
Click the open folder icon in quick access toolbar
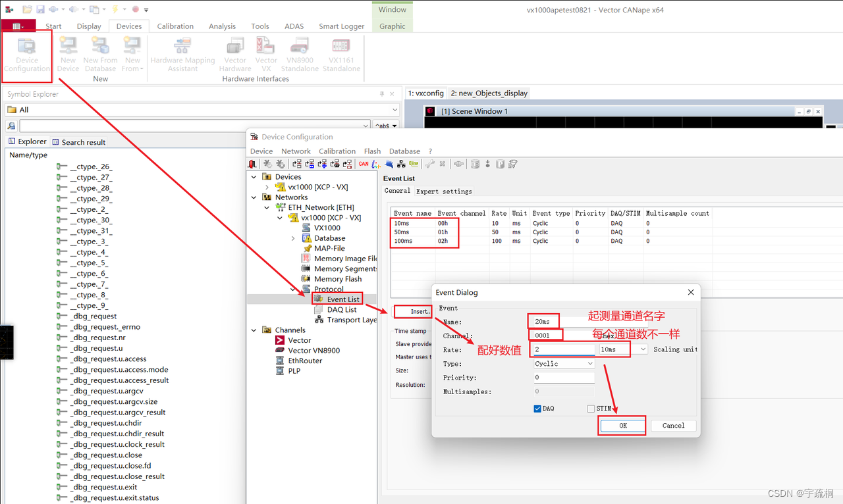pos(27,10)
